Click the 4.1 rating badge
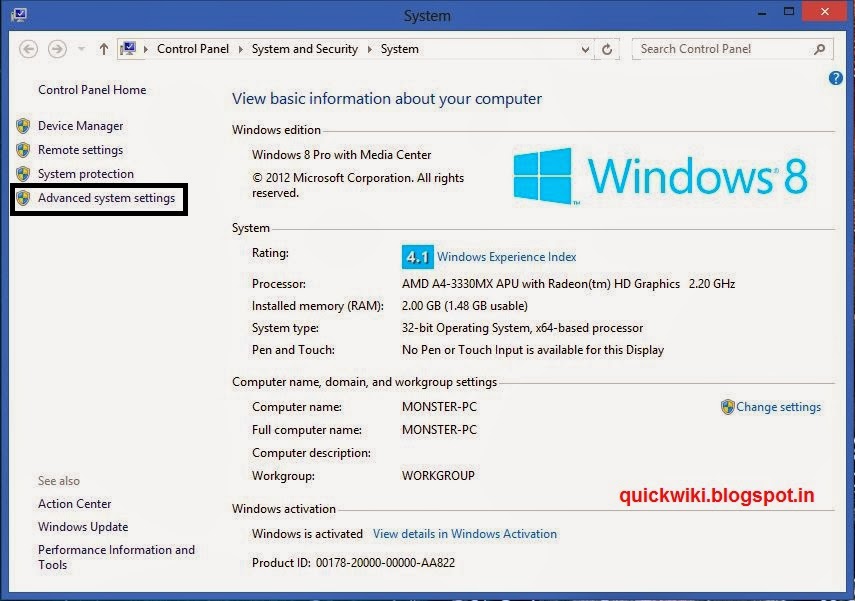 418,257
